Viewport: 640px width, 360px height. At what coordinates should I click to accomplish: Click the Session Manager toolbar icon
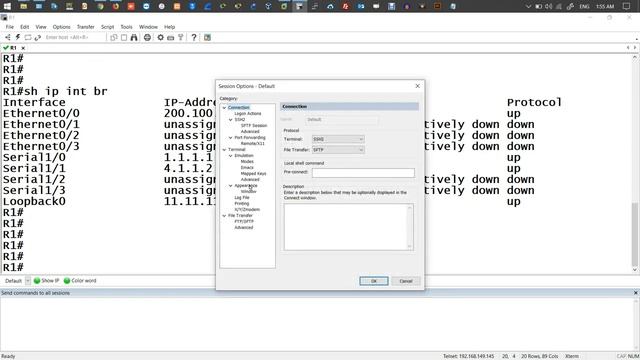8,37
